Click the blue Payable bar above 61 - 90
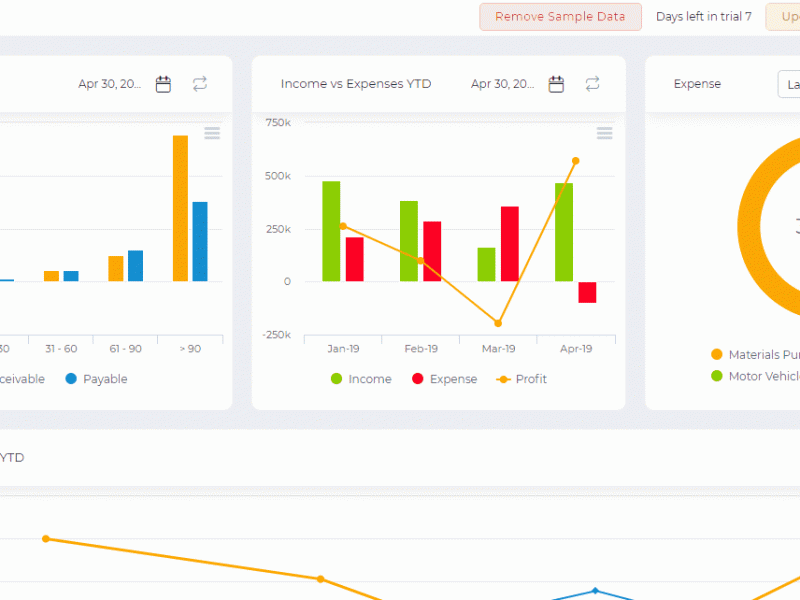Viewport: 800px width, 600px height. coord(136,266)
